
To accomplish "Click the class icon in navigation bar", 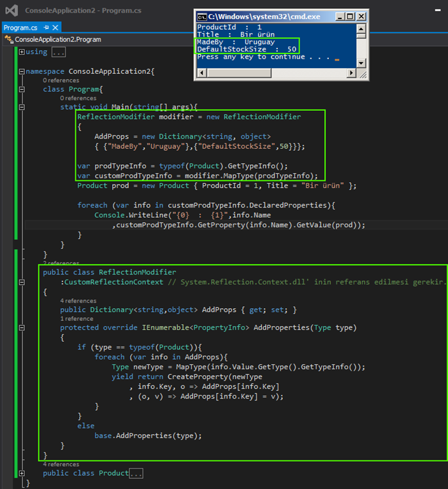I will 9,39.
